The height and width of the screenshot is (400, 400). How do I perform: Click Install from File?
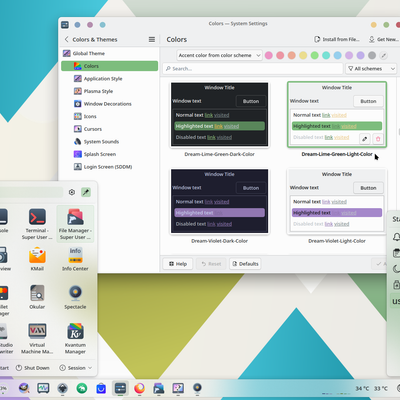[x=337, y=39]
